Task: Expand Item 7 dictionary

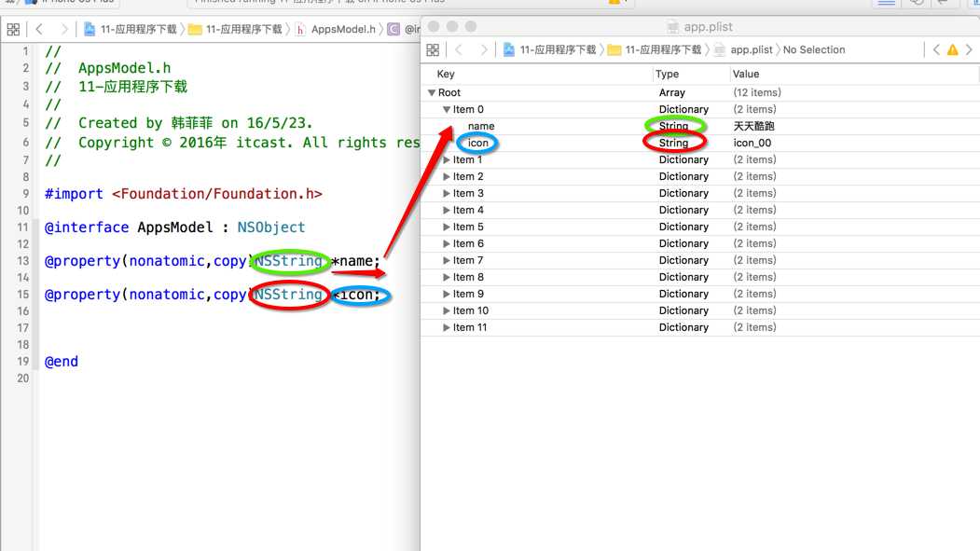Action: pyautogui.click(x=447, y=260)
